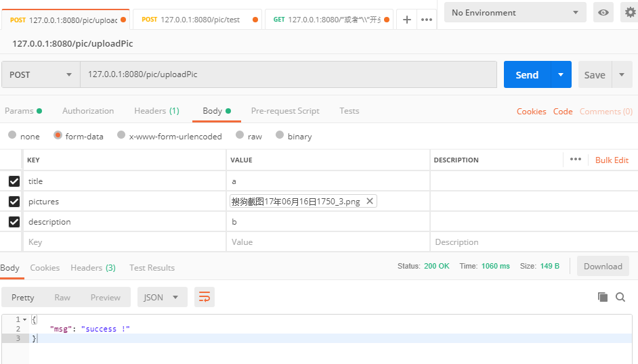Open the Cookies link near Code

tap(531, 112)
